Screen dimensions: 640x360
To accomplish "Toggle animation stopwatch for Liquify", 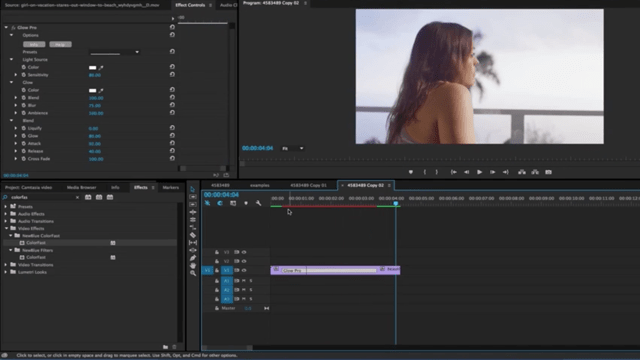I will coord(24,128).
